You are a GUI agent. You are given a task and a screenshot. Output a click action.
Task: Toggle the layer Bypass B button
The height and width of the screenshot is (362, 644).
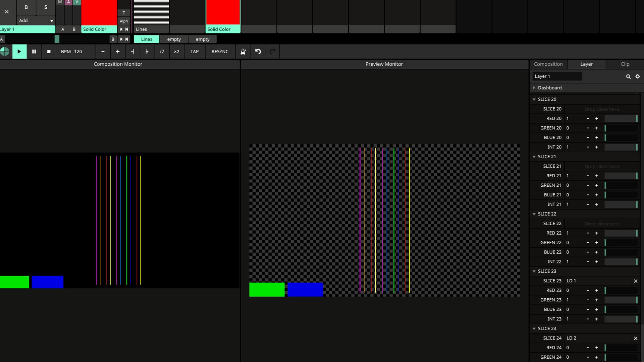coord(26,7)
